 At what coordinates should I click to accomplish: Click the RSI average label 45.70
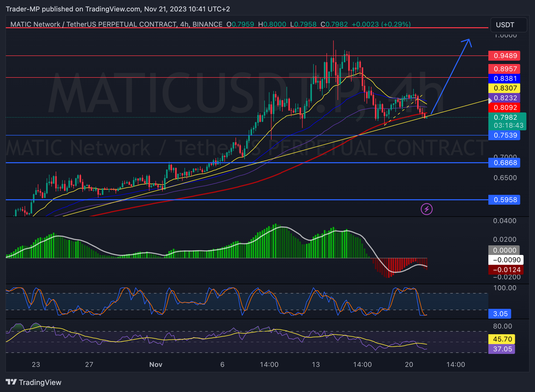[x=502, y=339]
